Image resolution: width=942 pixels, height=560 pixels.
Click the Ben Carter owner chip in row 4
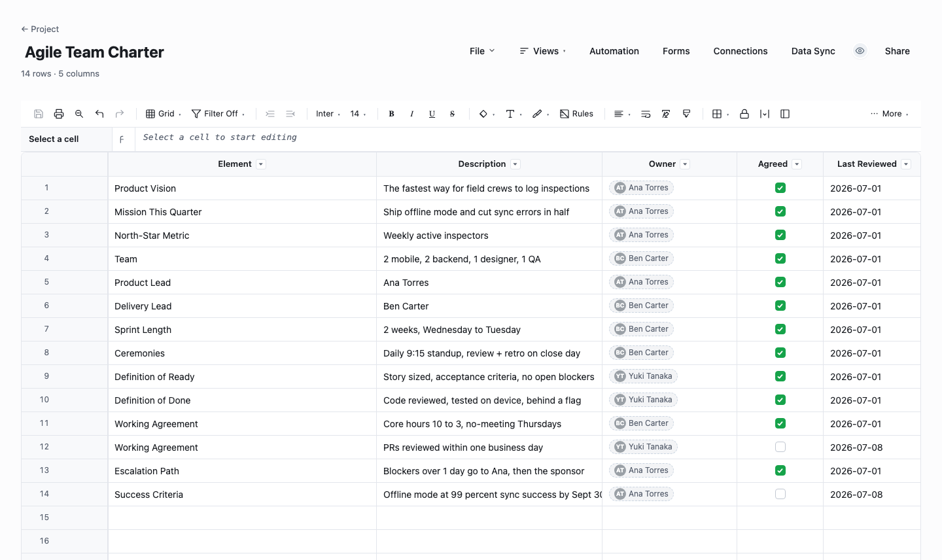click(x=642, y=258)
